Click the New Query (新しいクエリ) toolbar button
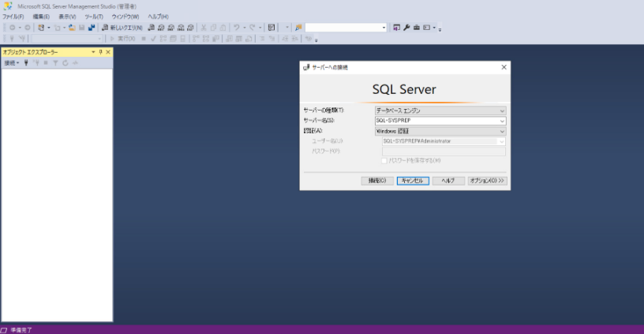This screenshot has height=334, width=644. [122, 28]
